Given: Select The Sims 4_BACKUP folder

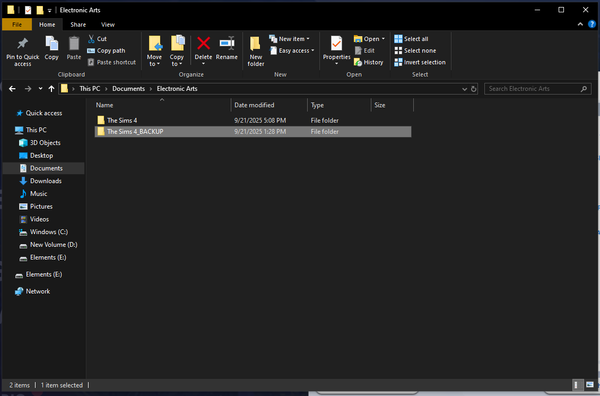Looking at the screenshot, I should [253, 132].
